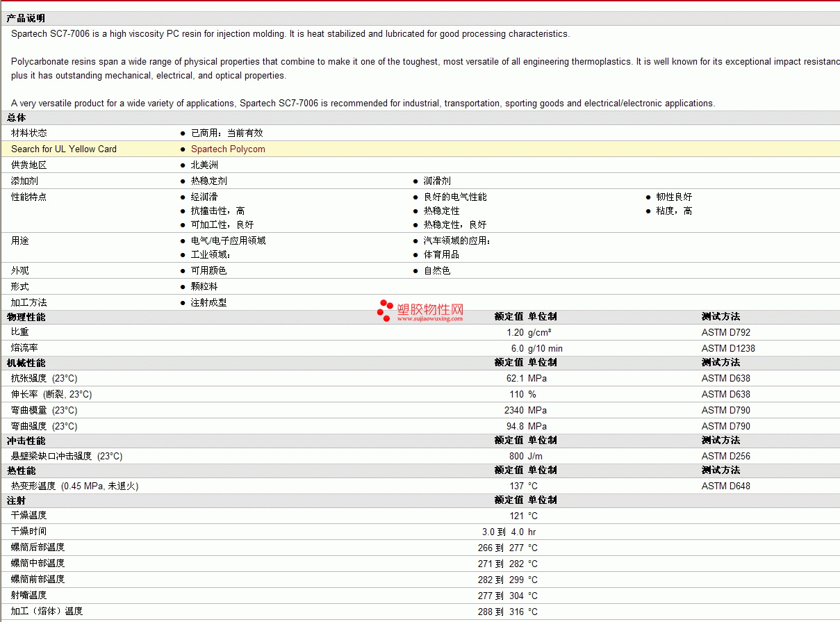Select the processing method 注射成型
840x622 pixels.
click(x=209, y=302)
